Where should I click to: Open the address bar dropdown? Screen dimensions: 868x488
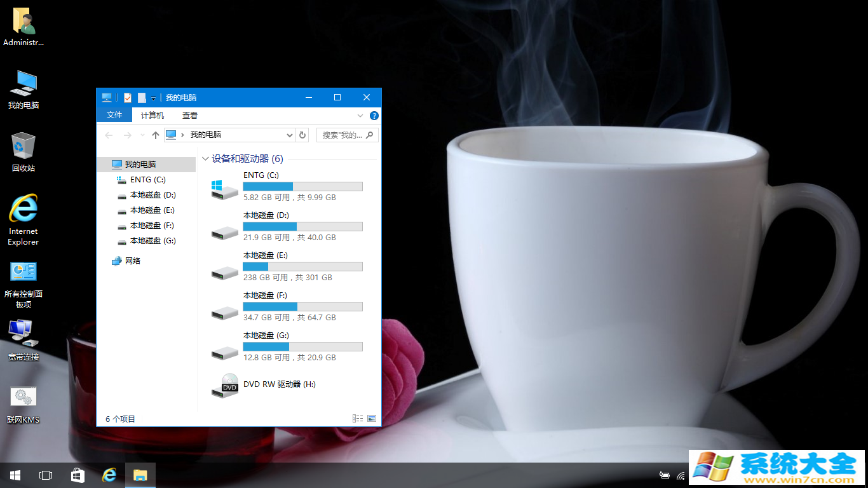pos(290,135)
